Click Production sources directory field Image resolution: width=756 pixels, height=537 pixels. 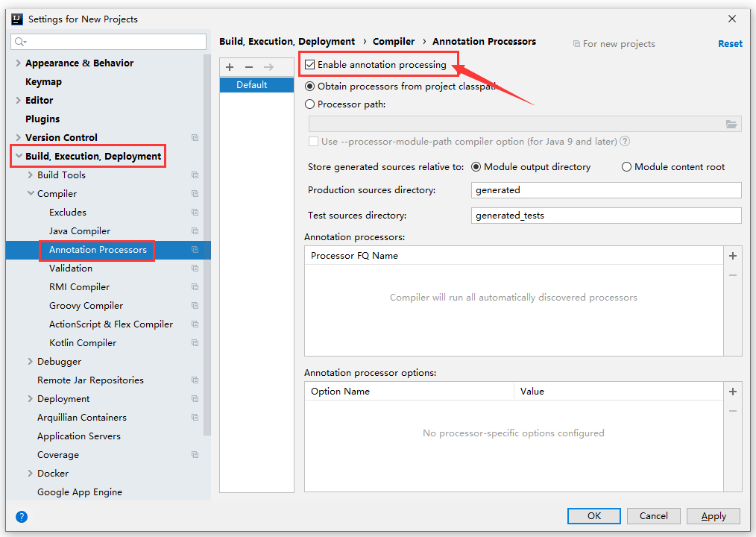606,190
